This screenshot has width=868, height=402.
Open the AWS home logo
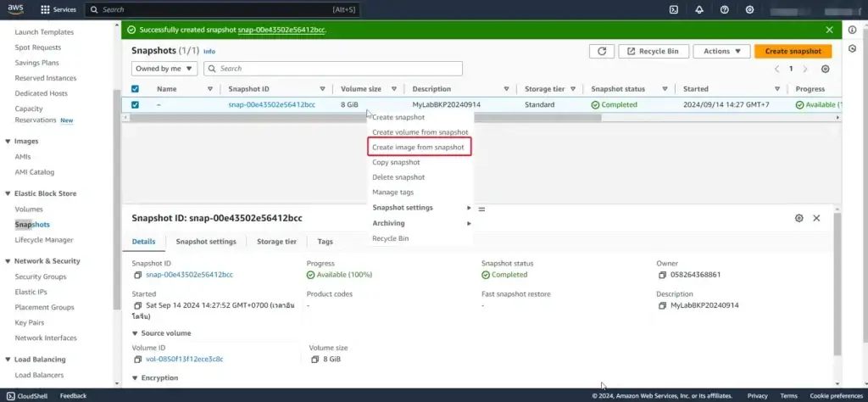coord(15,9)
